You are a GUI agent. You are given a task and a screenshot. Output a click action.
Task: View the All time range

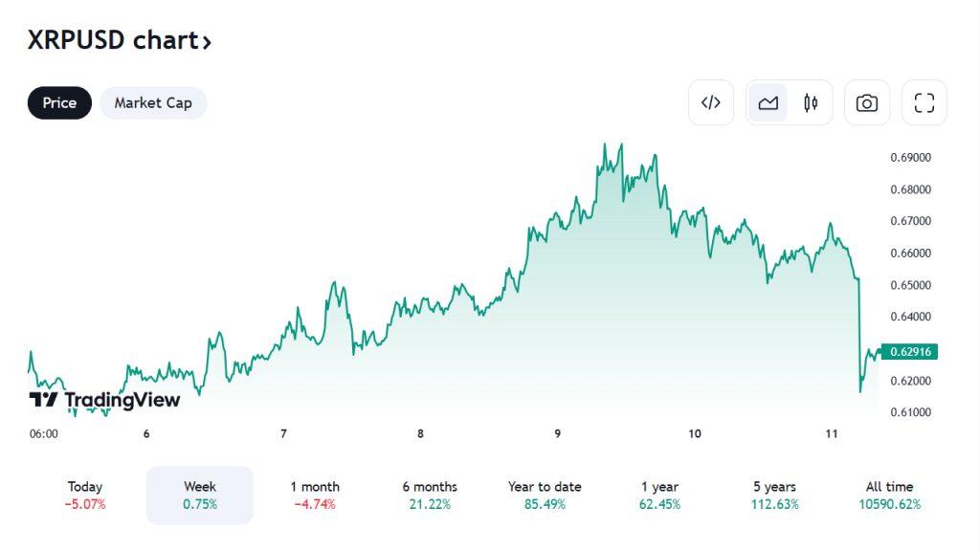pos(889,496)
